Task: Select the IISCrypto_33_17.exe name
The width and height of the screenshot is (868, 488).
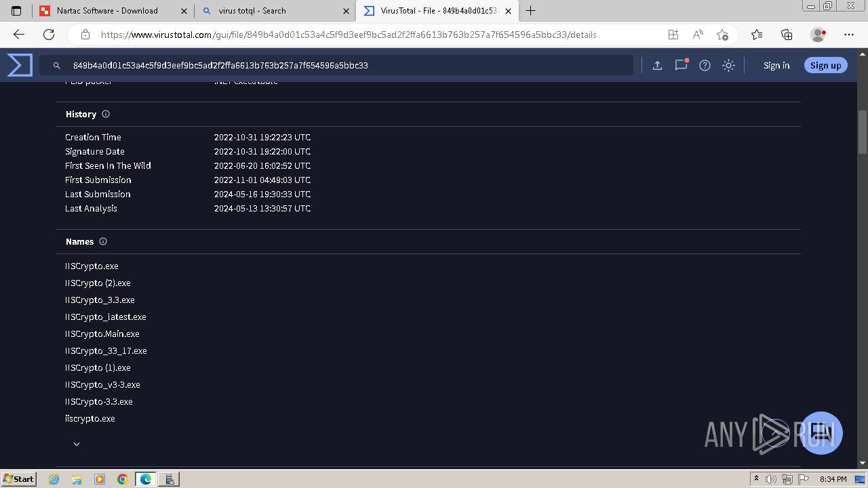Action: (x=106, y=350)
